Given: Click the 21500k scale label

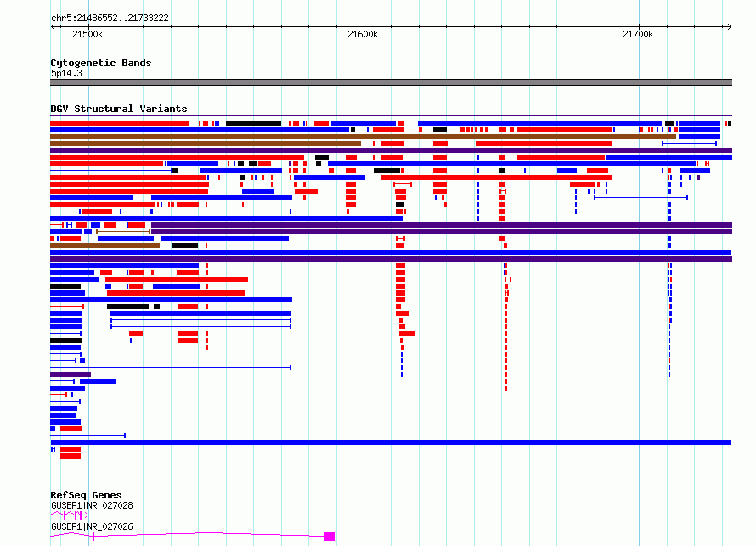Looking at the screenshot, I should click(x=87, y=34).
